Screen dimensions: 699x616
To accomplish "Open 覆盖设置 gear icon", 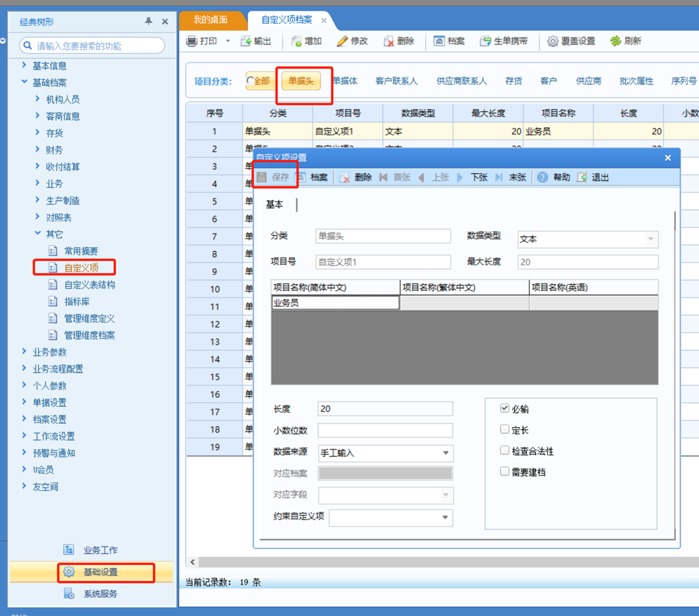I will click(x=553, y=41).
